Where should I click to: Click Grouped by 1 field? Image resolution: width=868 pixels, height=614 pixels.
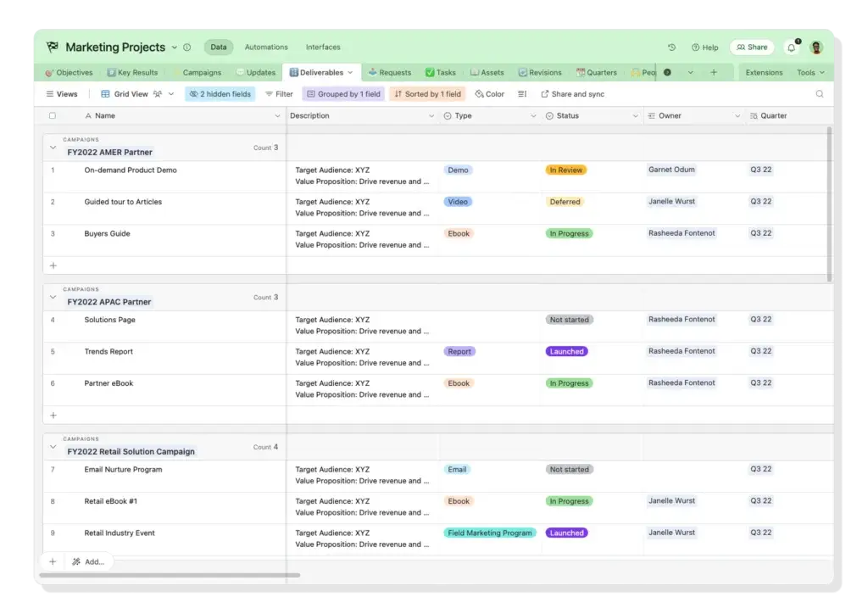click(x=344, y=94)
